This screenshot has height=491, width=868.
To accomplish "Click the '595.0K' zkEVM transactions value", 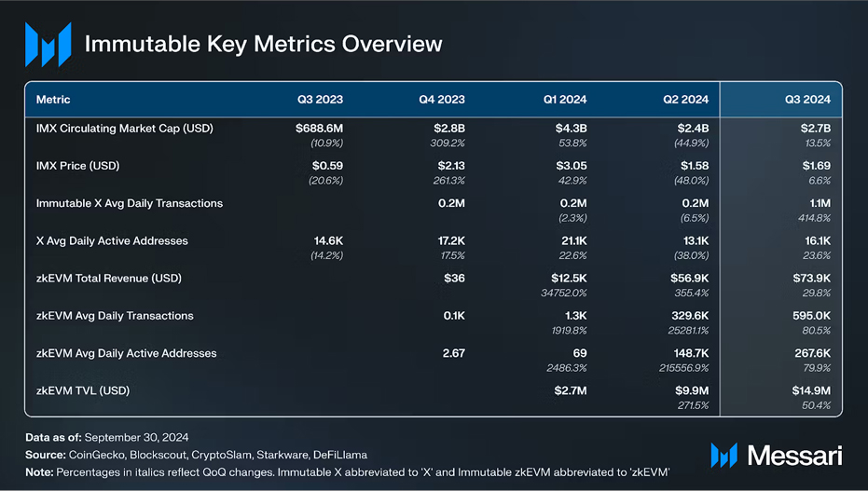I will pos(811,316).
